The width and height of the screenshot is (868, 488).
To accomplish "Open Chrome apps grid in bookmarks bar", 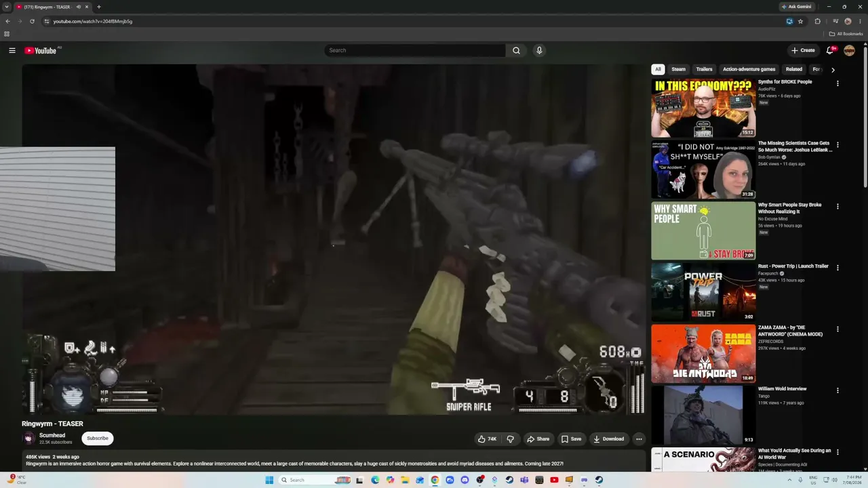I will [7, 34].
